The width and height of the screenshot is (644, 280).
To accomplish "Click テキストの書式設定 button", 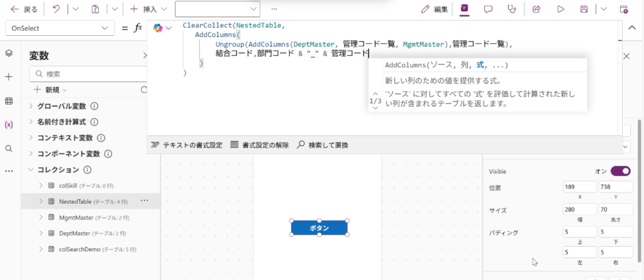I will [x=187, y=145].
